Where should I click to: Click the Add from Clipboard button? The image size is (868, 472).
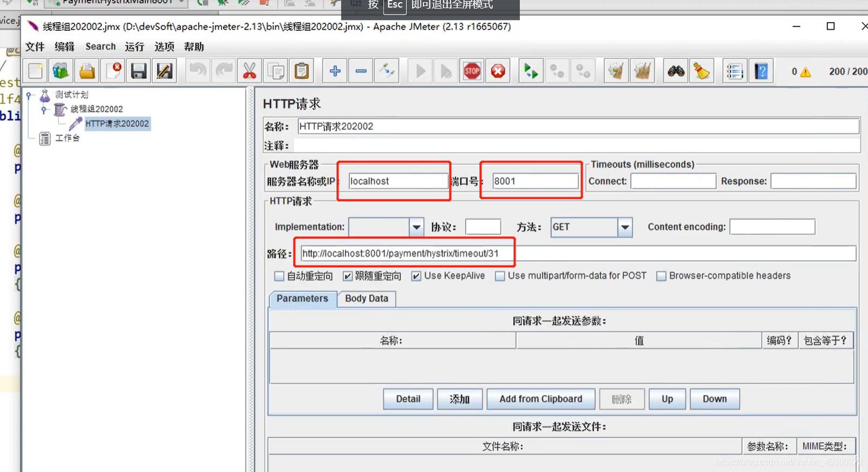pos(541,399)
